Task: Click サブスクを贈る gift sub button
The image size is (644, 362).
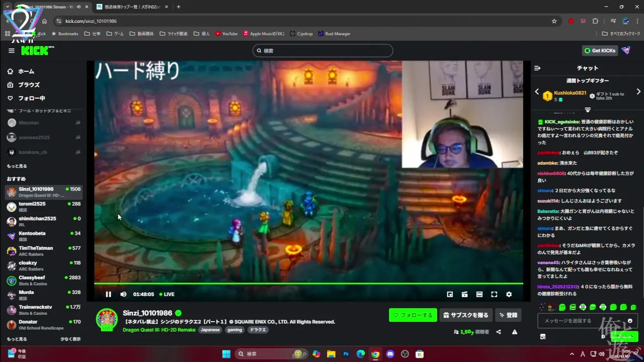Action: (466, 315)
